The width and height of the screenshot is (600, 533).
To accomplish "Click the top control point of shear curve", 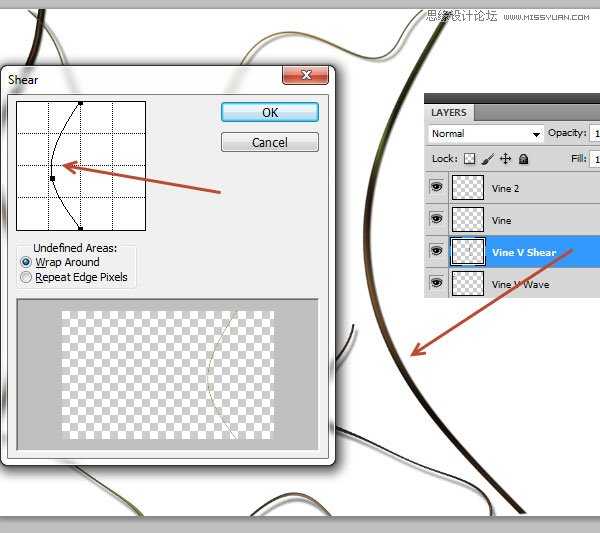I will click(80, 103).
